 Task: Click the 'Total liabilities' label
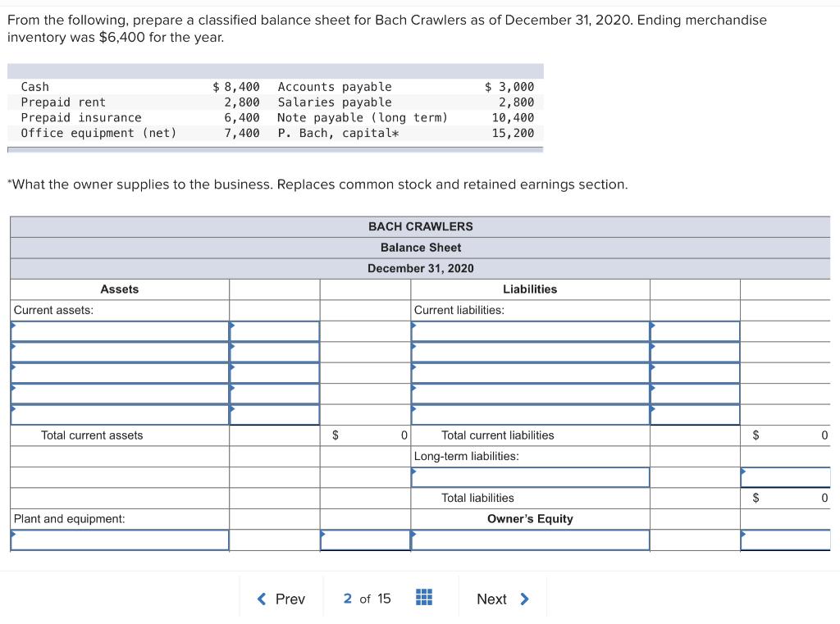click(x=478, y=498)
